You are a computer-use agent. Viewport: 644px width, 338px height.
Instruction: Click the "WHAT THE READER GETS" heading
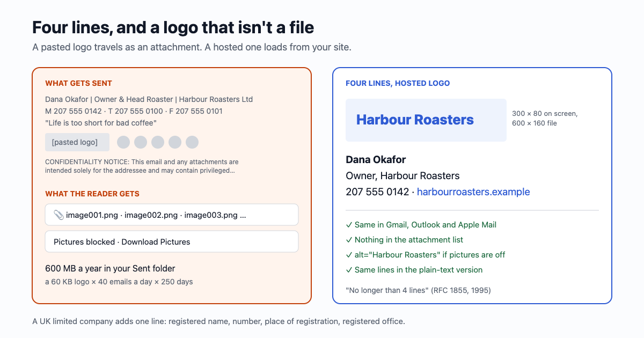tap(92, 194)
